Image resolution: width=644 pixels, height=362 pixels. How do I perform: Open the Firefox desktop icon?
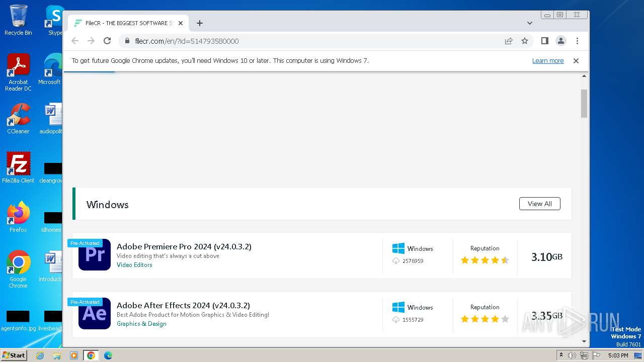tap(18, 217)
